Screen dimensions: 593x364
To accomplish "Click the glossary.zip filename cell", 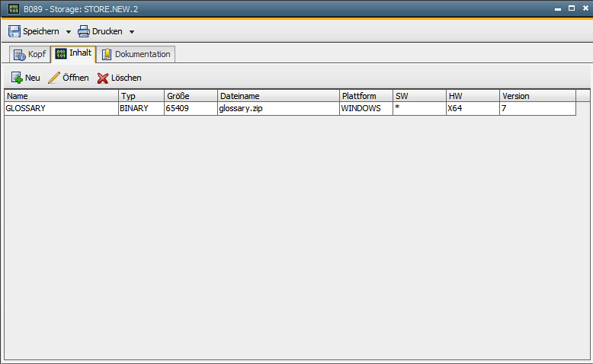I will pyautogui.click(x=278, y=108).
